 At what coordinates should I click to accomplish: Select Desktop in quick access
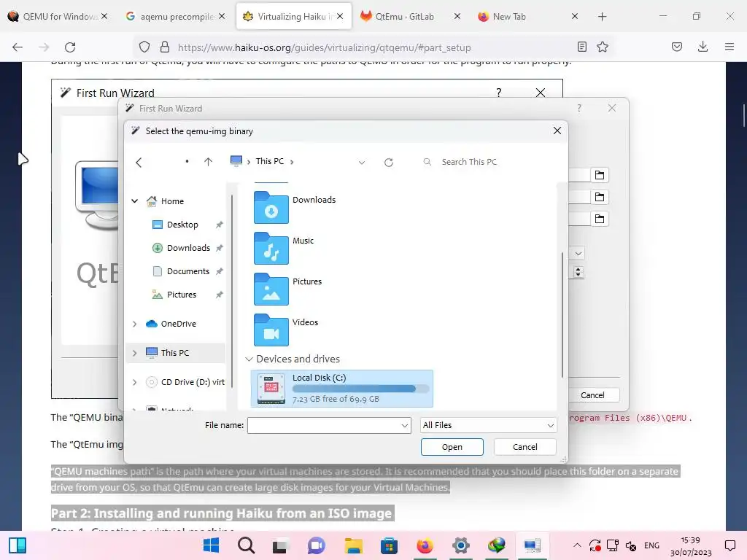182,225
